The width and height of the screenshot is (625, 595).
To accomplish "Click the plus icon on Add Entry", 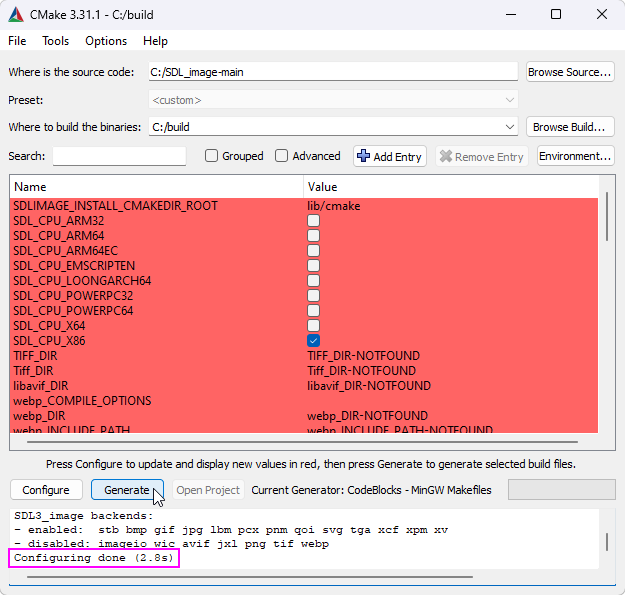I will click(x=363, y=156).
